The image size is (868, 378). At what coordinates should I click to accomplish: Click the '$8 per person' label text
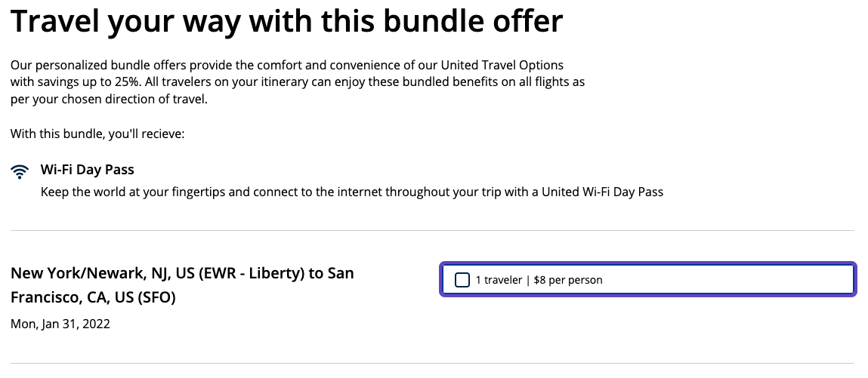click(568, 280)
